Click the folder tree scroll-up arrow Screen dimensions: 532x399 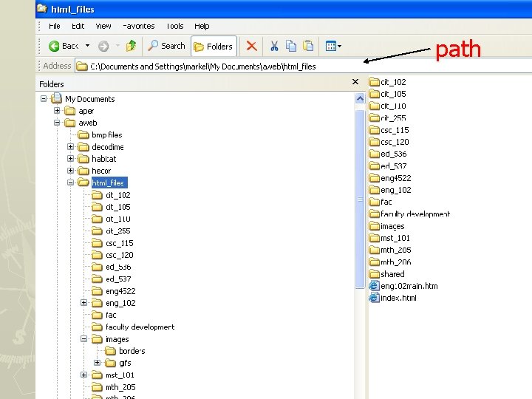pos(360,99)
